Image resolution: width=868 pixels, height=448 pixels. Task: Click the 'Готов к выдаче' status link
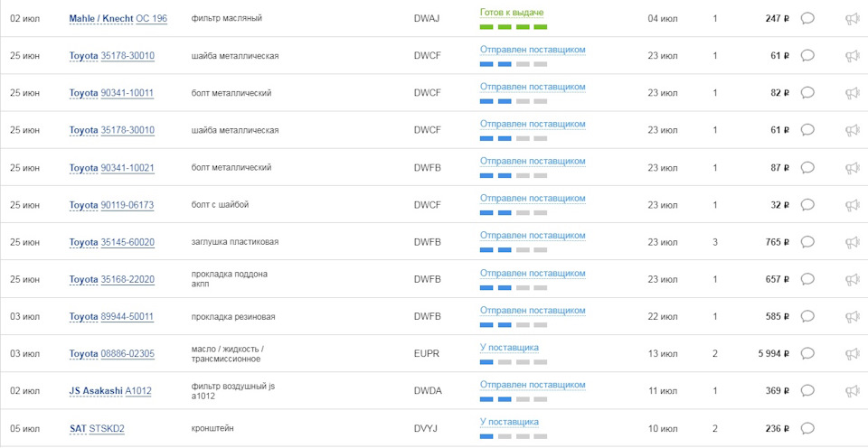click(512, 13)
